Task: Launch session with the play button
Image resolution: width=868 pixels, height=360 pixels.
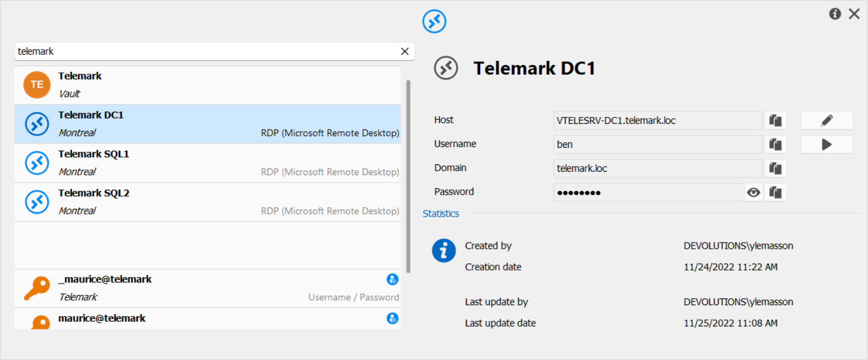Action: [826, 144]
